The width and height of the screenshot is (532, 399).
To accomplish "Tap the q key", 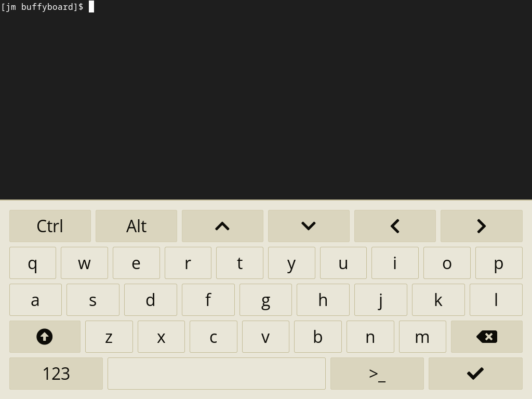I will [33, 263].
